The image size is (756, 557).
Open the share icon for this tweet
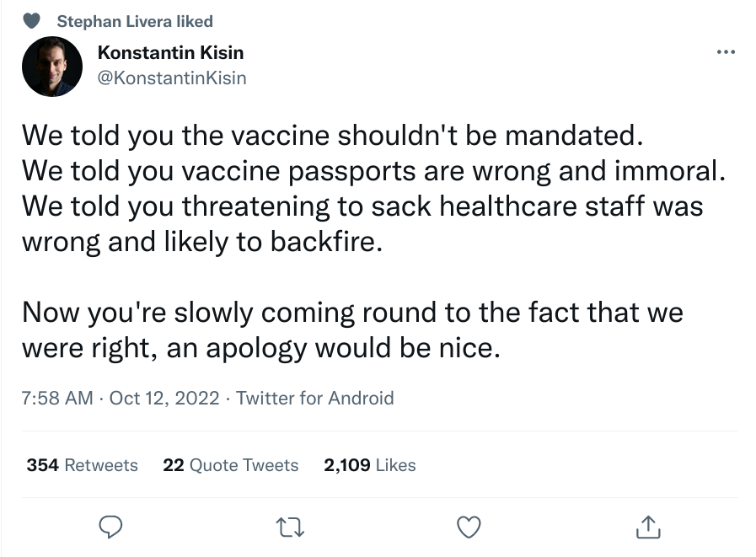coord(647,527)
